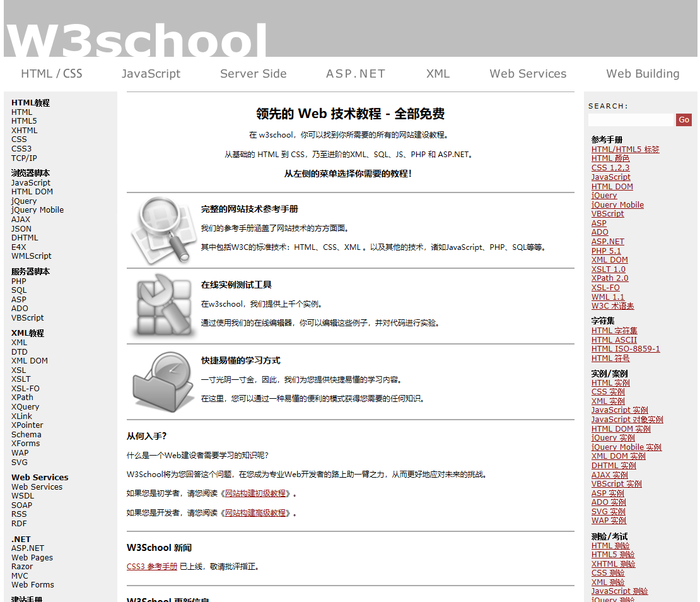
Task: Open HTML/HTML5 标签 reference link
Action: 625,150
